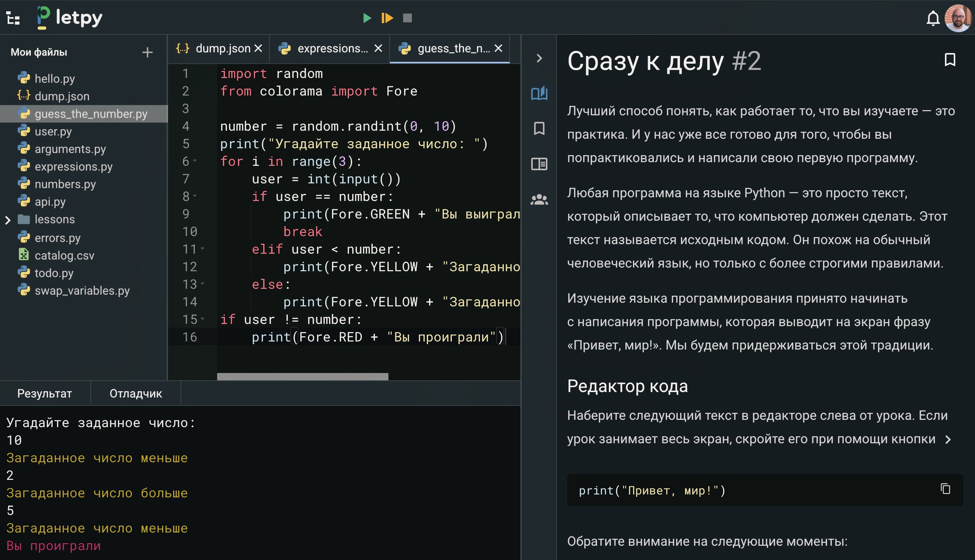Close the dump.json tab

[x=258, y=48]
